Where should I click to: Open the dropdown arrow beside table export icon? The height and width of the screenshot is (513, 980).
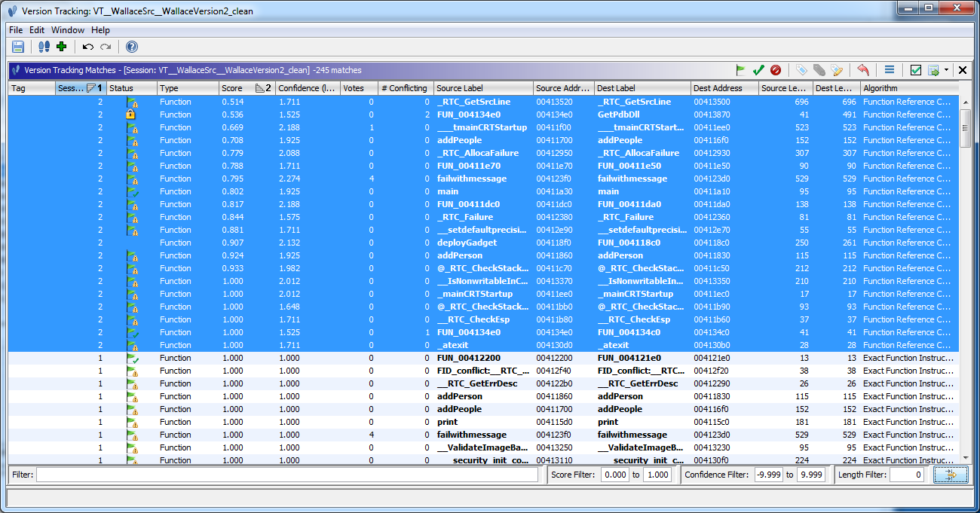coord(946,70)
